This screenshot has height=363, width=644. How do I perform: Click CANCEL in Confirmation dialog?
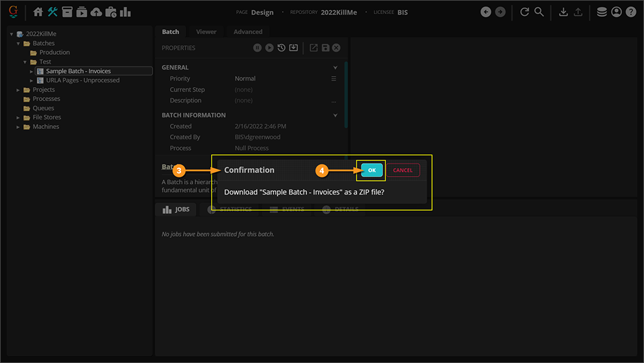point(403,170)
